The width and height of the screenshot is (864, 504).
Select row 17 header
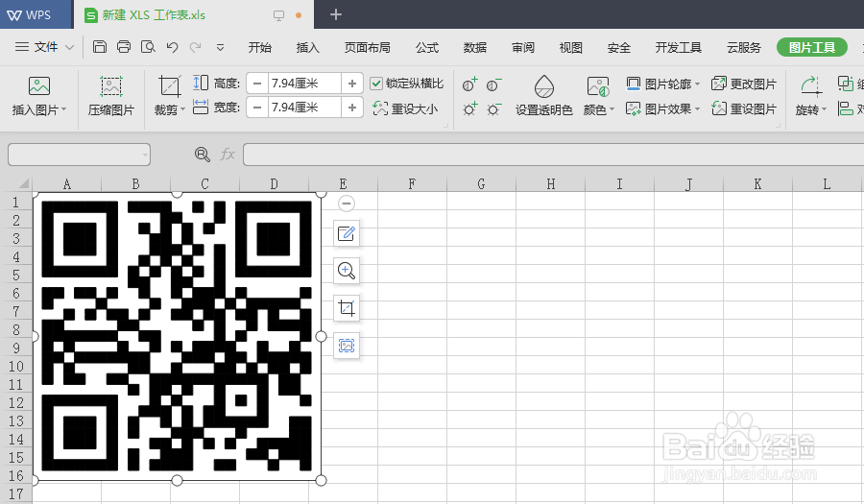click(x=16, y=493)
